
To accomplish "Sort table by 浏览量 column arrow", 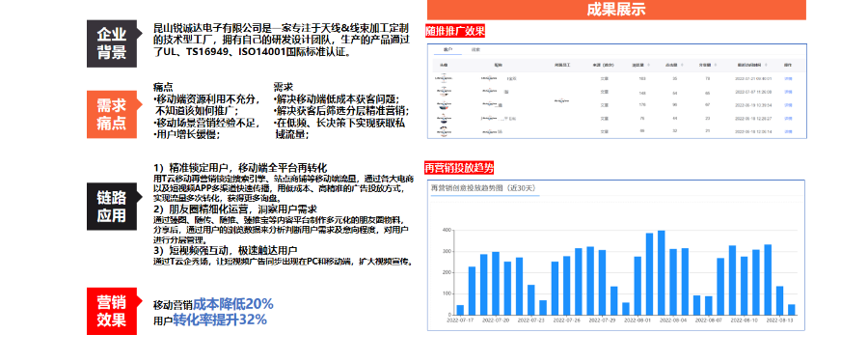I will pos(649,65).
